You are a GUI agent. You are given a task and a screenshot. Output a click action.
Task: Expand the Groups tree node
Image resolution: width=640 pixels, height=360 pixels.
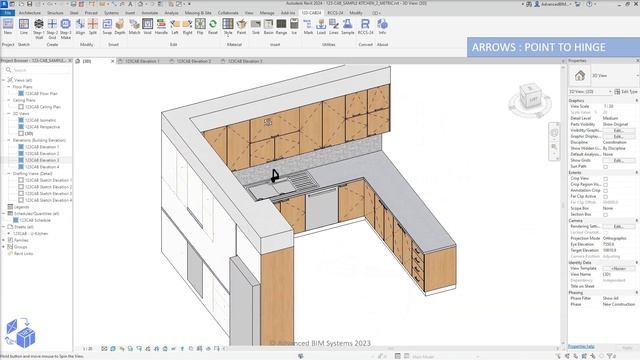click(4, 247)
